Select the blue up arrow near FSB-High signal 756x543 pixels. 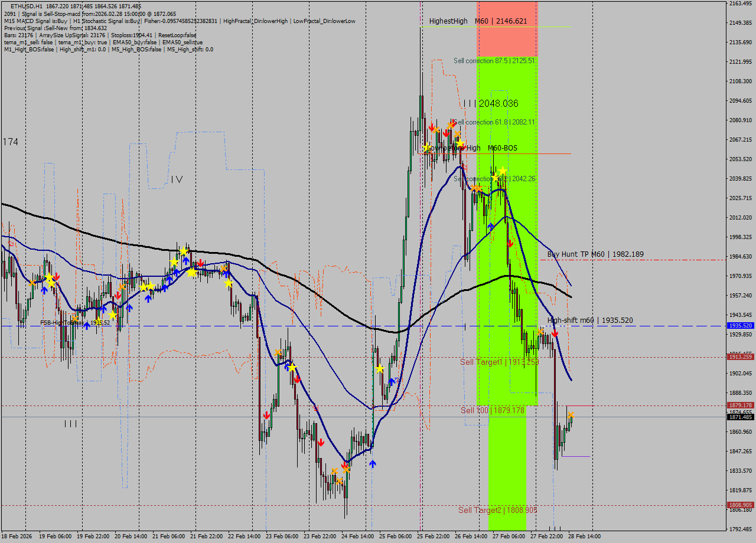pyautogui.click(x=87, y=326)
